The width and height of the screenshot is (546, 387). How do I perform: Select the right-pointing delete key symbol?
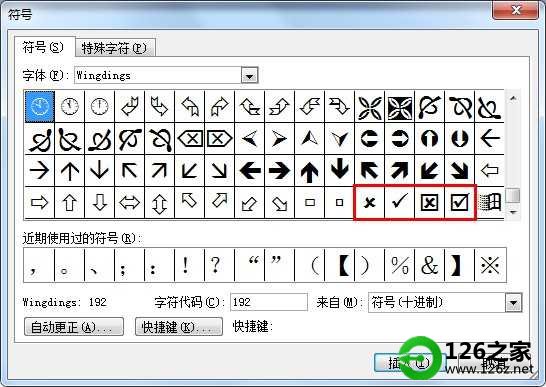219,139
